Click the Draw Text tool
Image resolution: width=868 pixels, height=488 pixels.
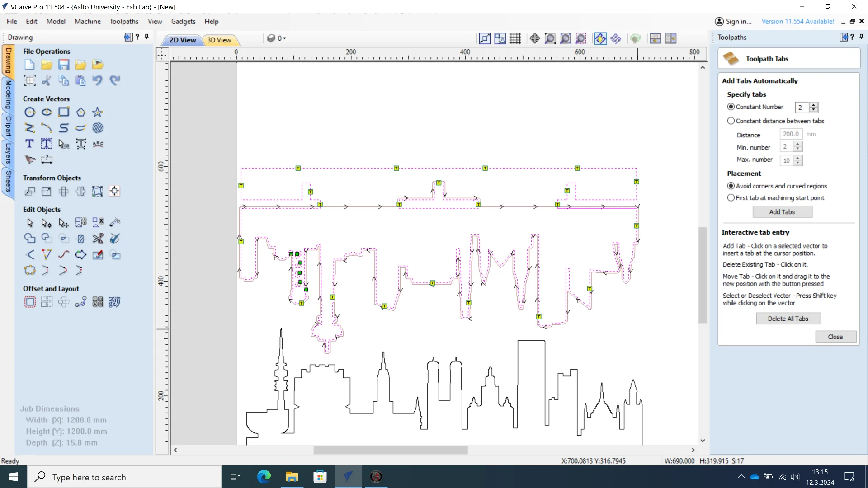[29, 144]
